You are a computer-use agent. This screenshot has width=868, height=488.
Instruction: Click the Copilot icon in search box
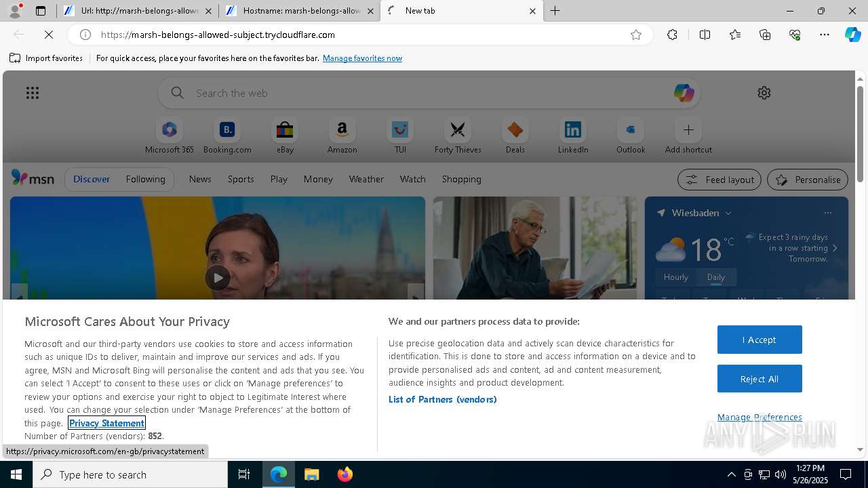pyautogui.click(x=684, y=93)
